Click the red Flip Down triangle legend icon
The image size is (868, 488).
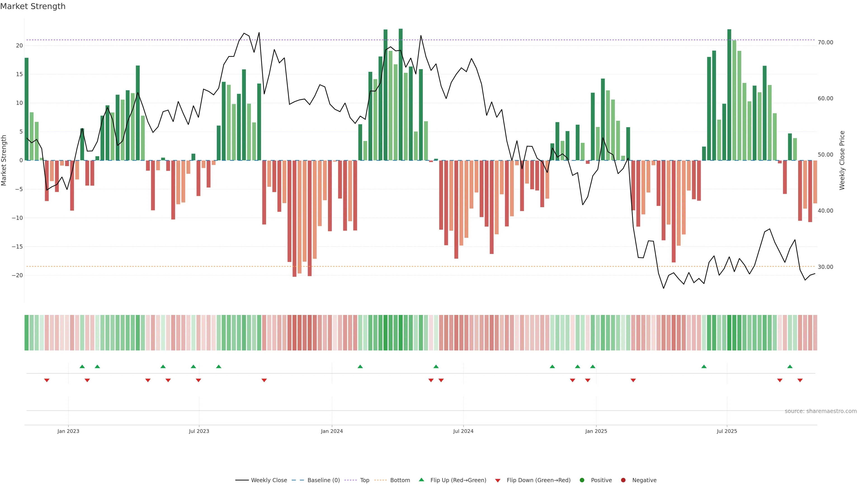click(x=498, y=480)
